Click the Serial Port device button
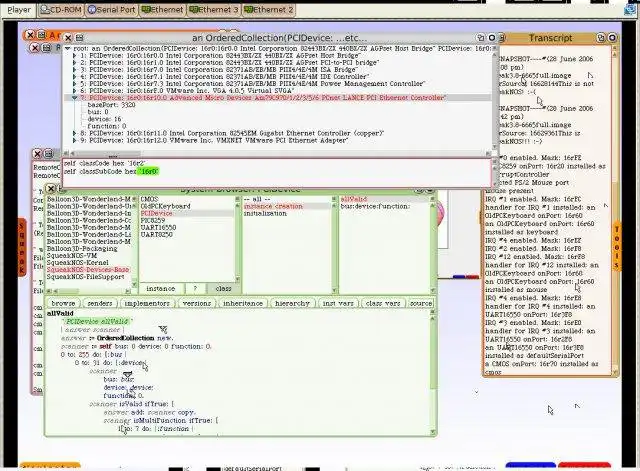This screenshot has height=471, width=640. click(x=111, y=10)
